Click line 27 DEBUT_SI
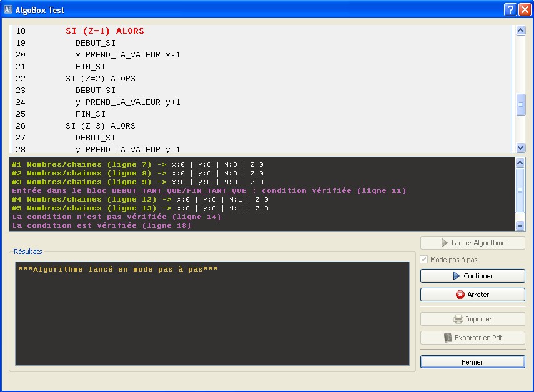534x392 pixels. 96,138
